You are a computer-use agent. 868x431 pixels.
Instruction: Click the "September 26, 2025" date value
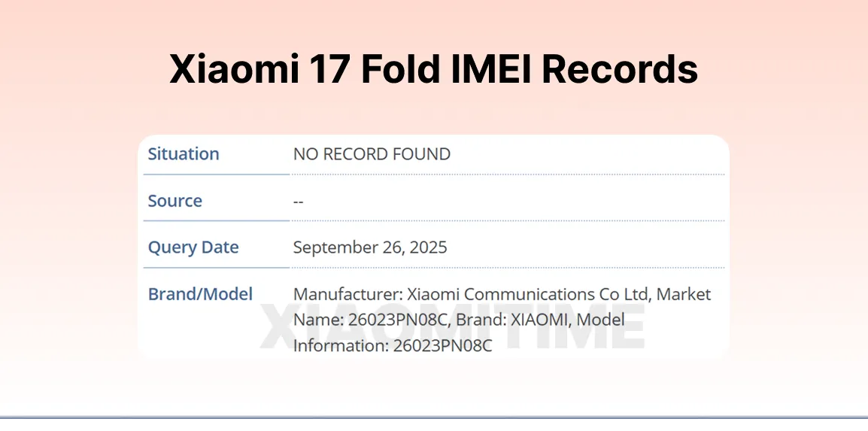point(370,247)
